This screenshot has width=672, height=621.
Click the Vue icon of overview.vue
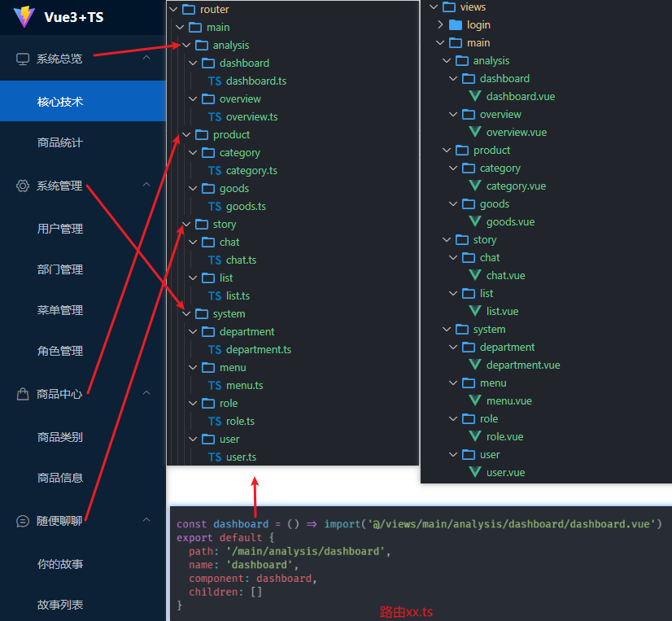[x=475, y=132]
